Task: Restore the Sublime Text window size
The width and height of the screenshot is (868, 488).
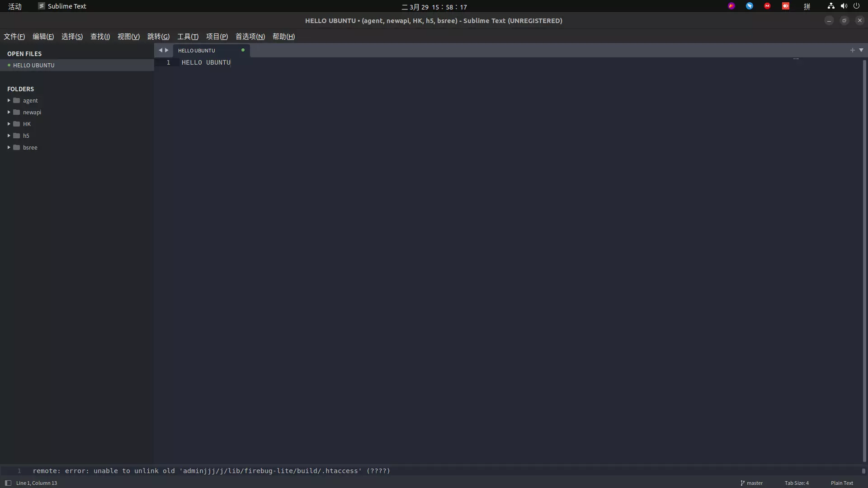Action: [844, 20]
